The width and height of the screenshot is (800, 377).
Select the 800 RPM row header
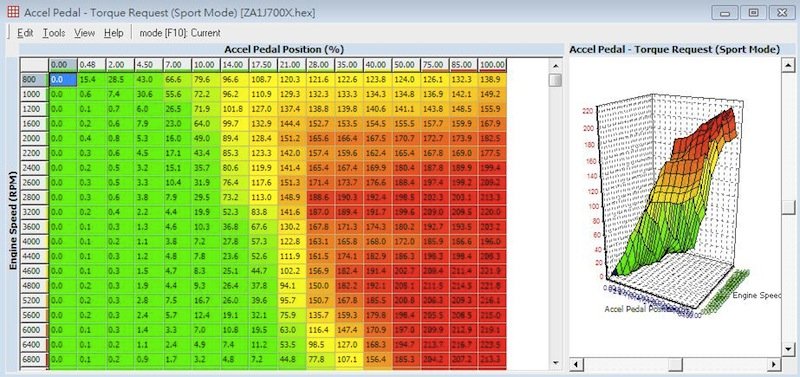[x=34, y=80]
